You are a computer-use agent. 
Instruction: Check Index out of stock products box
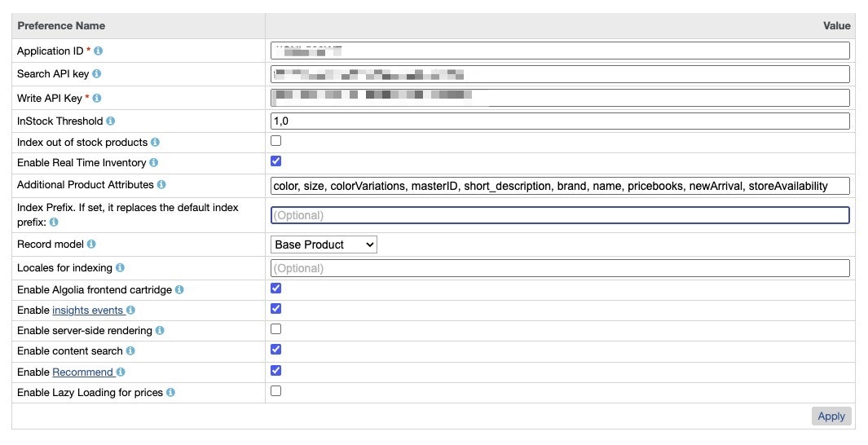(275, 140)
